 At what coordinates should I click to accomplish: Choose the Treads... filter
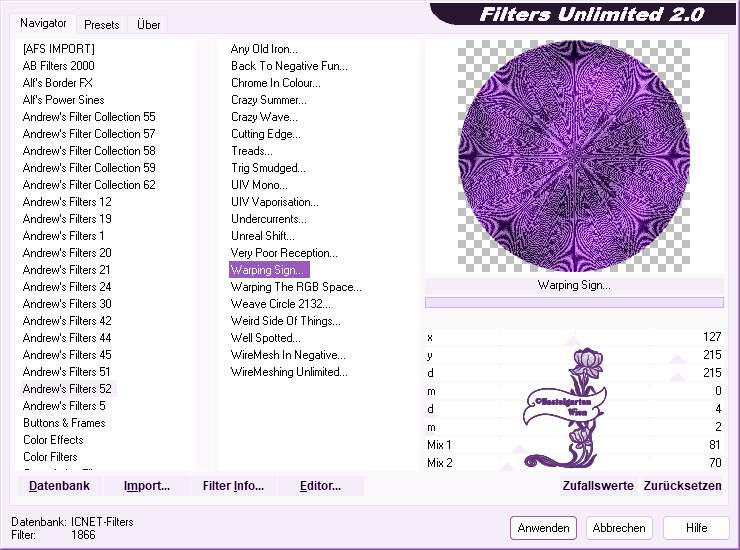click(x=252, y=151)
